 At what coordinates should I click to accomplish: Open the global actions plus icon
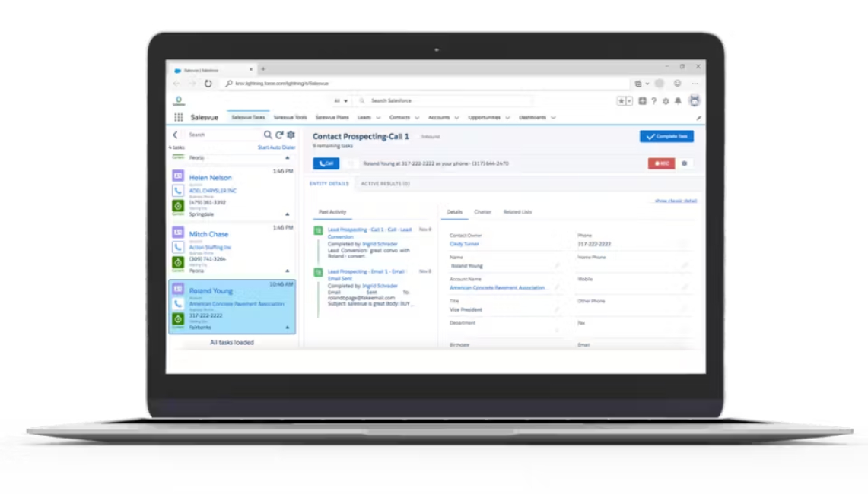click(x=642, y=100)
